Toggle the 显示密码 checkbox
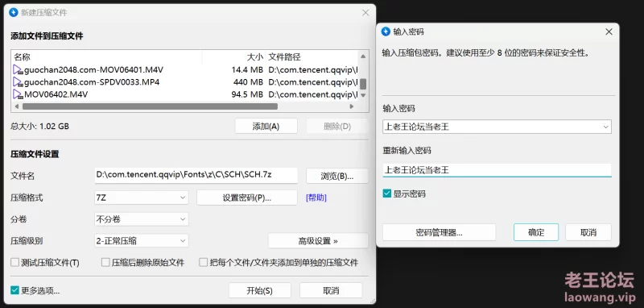This screenshot has width=644, height=308. tap(387, 194)
